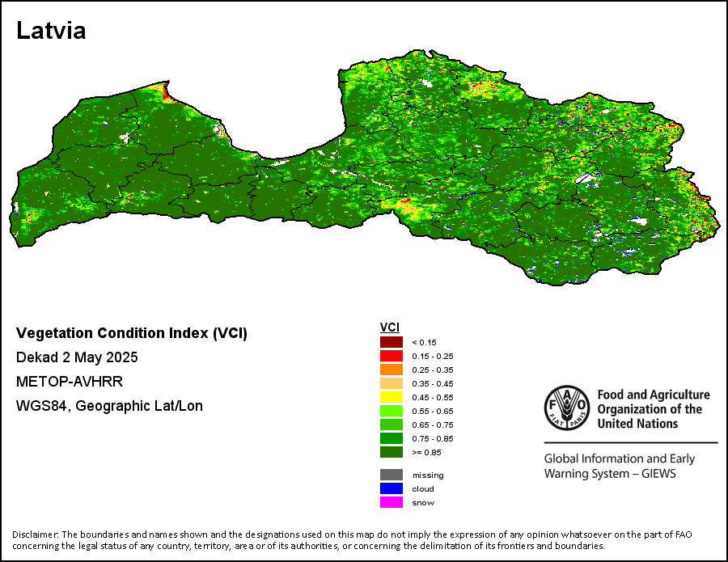Select the '0.75 - 0.85' green swatch

pyautogui.click(x=392, y=438)
